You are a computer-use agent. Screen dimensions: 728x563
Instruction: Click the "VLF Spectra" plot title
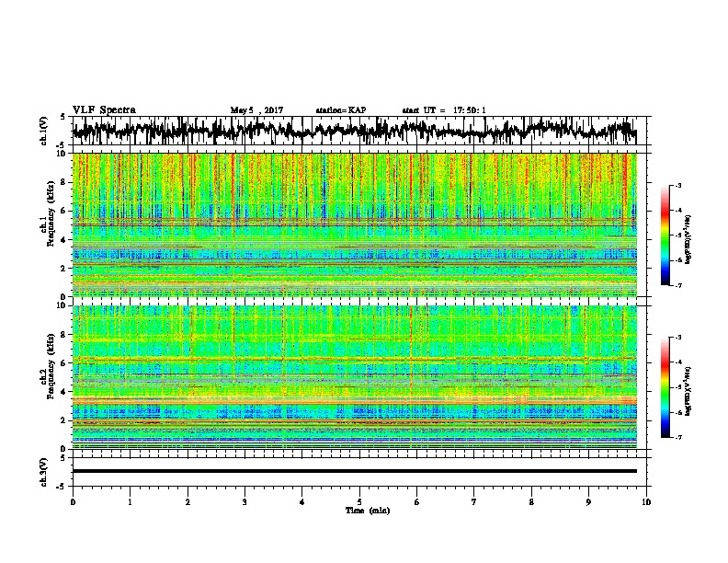(x=104, y=110)
